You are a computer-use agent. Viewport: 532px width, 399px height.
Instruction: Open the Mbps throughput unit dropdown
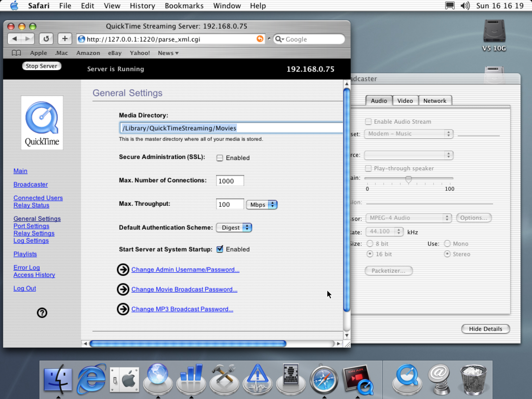point(262,205)
